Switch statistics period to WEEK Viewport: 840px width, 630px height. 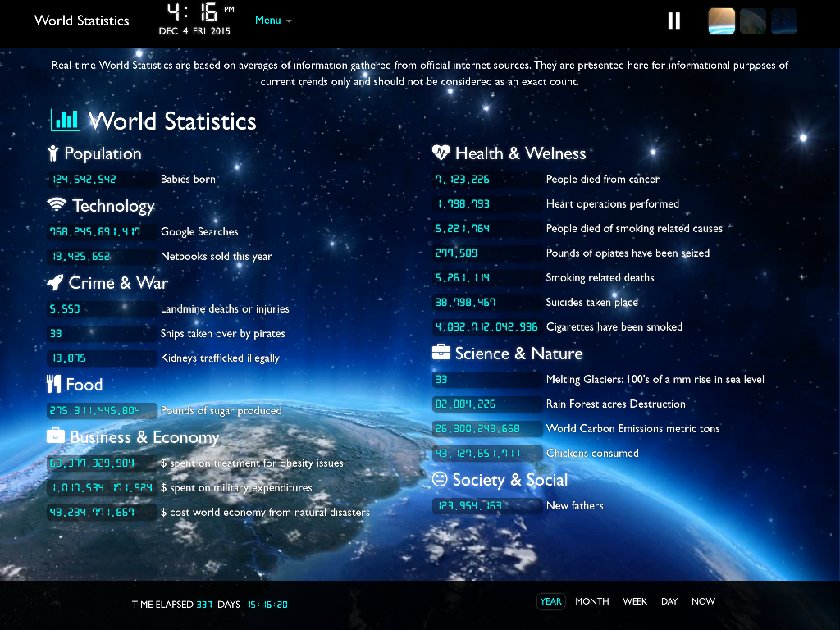point(635,601)
